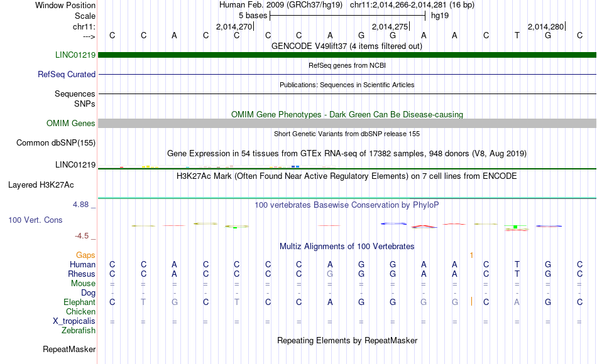Click the Layered H3K27Ac label
Viewport: 597px width, 364px height.
click(41, 185)
